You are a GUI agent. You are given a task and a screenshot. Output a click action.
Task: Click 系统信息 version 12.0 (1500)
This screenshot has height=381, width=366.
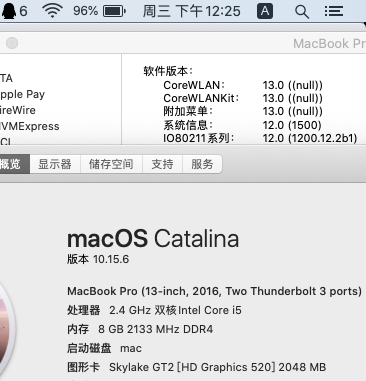(242, 125)
